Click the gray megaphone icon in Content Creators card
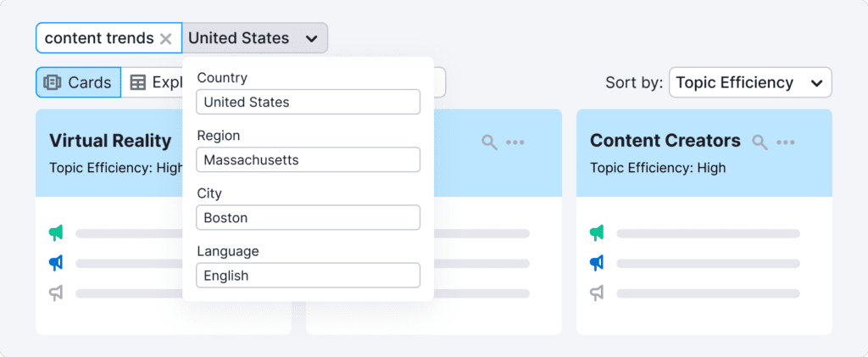Image resolution: width=868 pixels, height=357 pixels. 597,293
